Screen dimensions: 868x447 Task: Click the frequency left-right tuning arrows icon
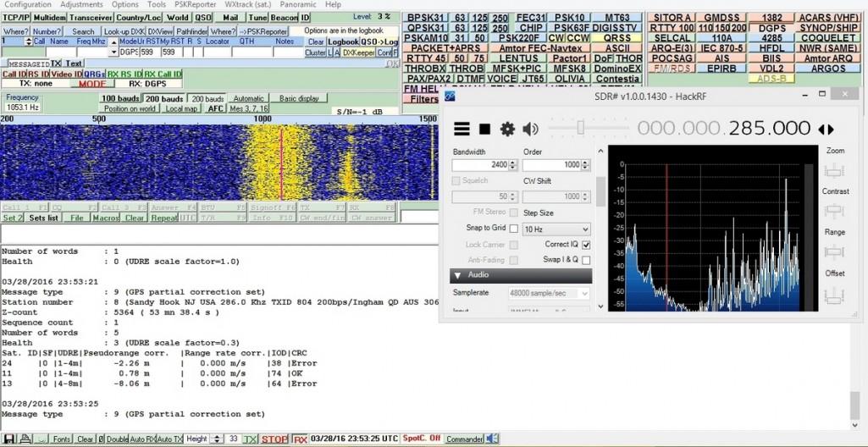click(826, 129)
